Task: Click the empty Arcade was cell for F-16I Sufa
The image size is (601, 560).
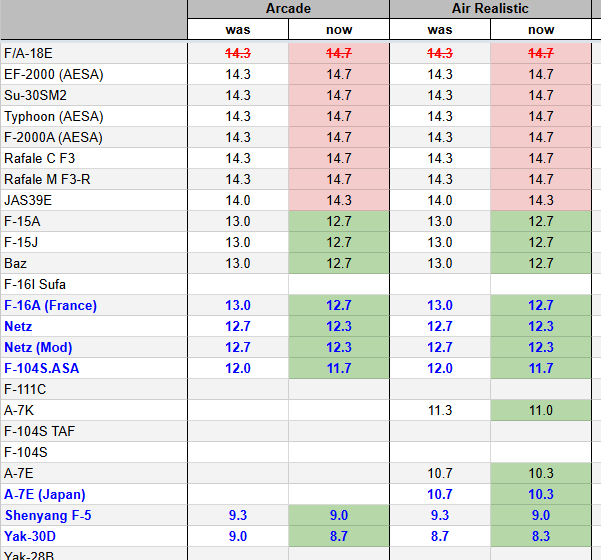Action: (238, 284)
